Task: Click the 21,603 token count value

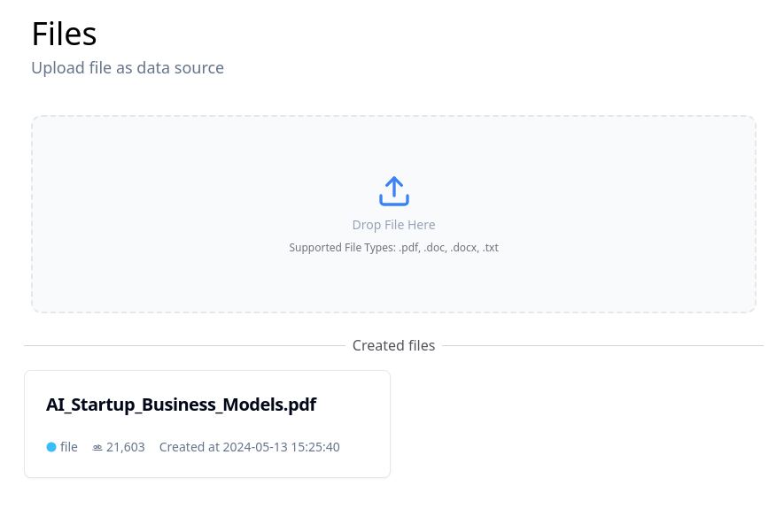Action: coord(125,447)
